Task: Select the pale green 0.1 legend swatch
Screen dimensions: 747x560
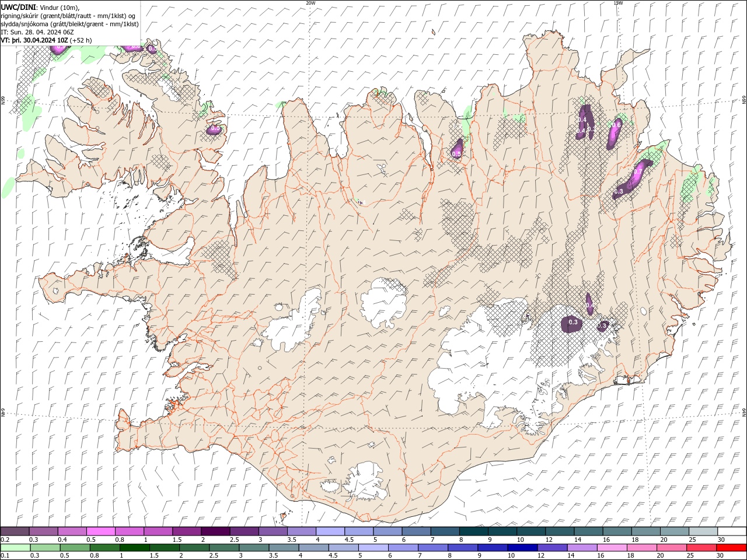Action: [15, 548]
